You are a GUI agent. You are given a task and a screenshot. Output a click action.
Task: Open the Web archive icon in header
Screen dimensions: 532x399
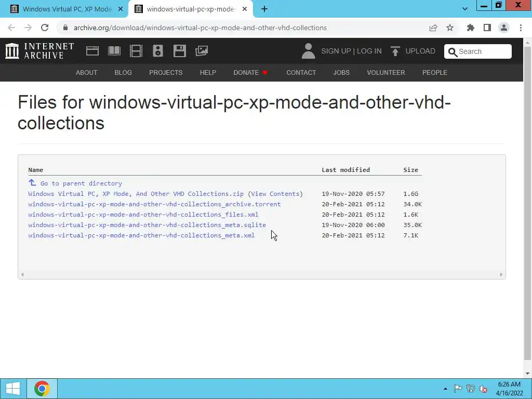[92, 51]
